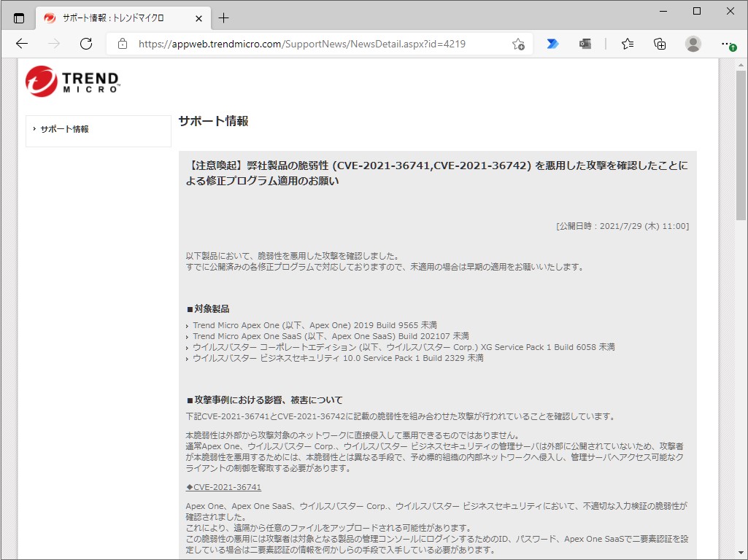Open the tab actions menu
The height and width of the screenshot is (560, 748).
(x=18, y=17)
